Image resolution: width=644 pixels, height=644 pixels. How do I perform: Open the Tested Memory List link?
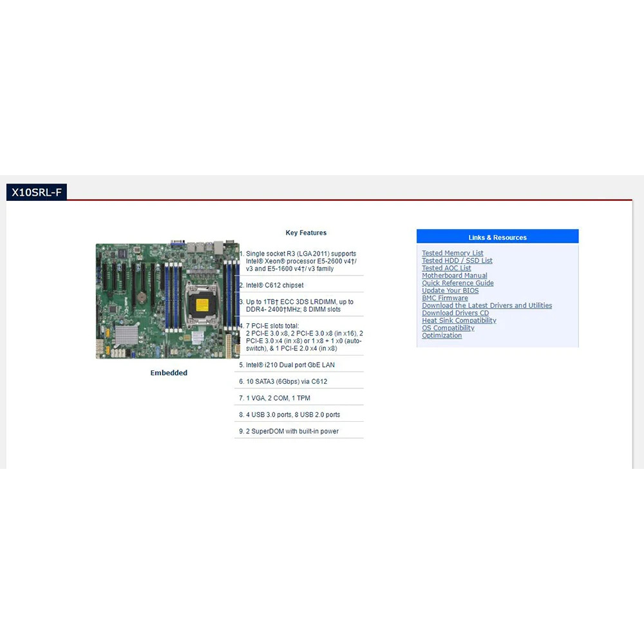click(452, 253)
